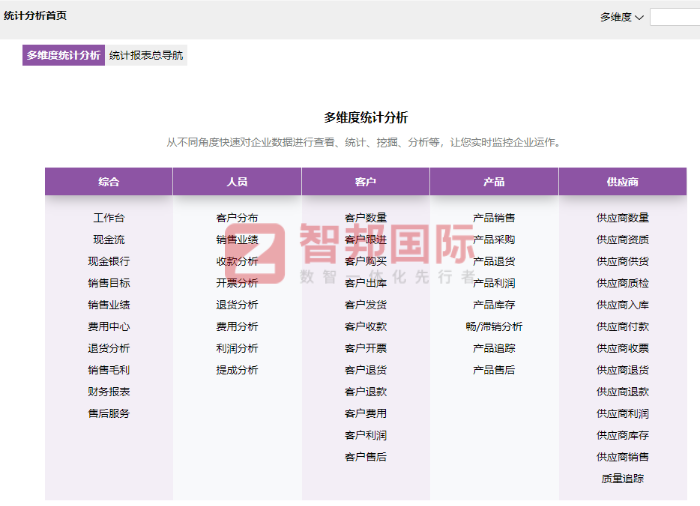Open the 畅/滞销分析 report link
The height and width of the screenshot is (506, 700).
[494, 326]
